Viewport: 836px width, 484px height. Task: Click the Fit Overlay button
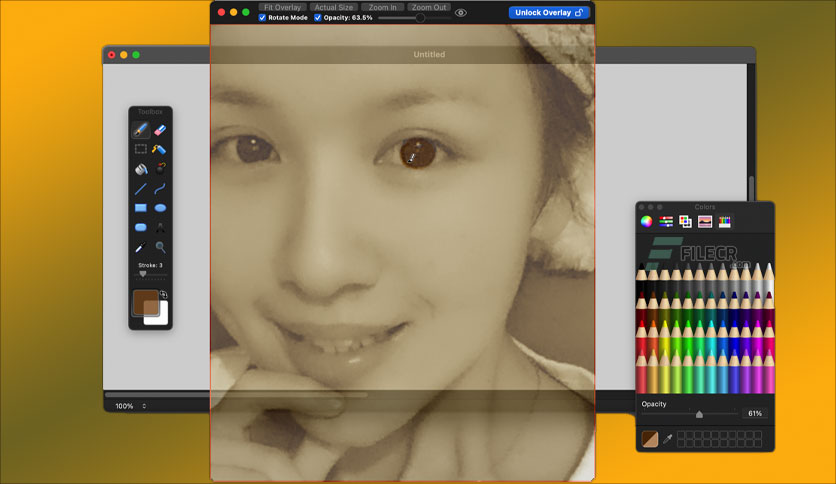283,7
